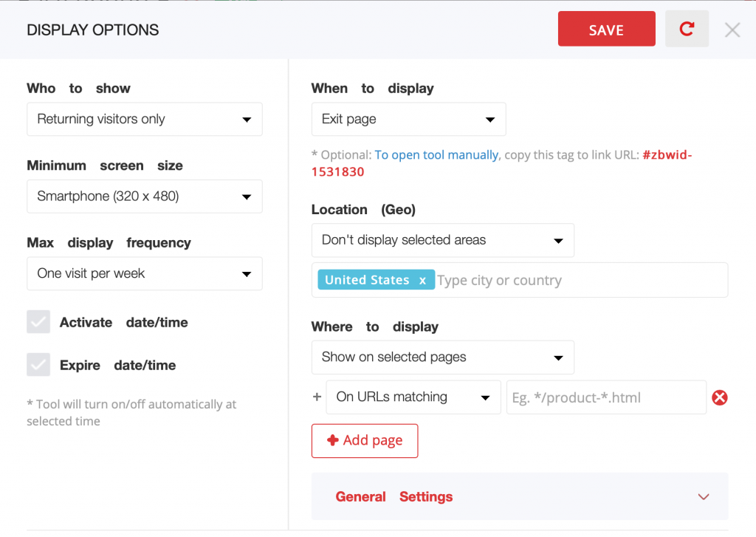This screenshot has width=756, height=537.
Task: Select the #zbwid-1531830 tag text
Action: [x=501, y=163]
